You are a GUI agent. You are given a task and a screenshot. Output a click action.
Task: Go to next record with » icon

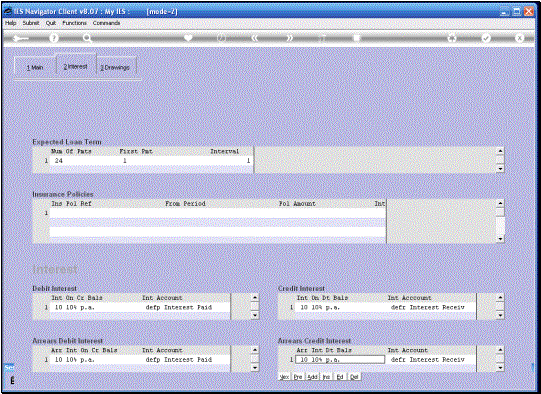pyautogui.click(x=289, y=38)
